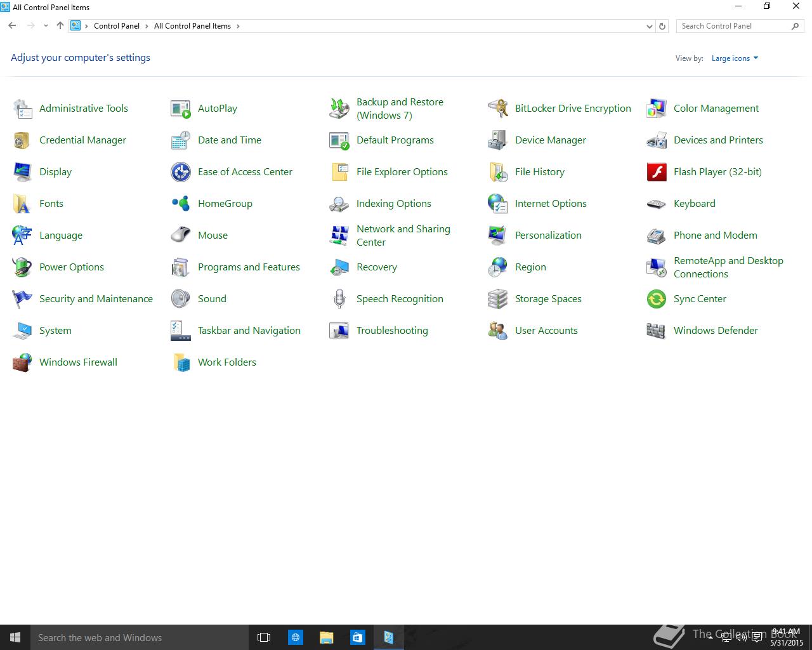Open the HomeGroup icon
This screenshot has width=812, height=650.
[x=181, y=204]
